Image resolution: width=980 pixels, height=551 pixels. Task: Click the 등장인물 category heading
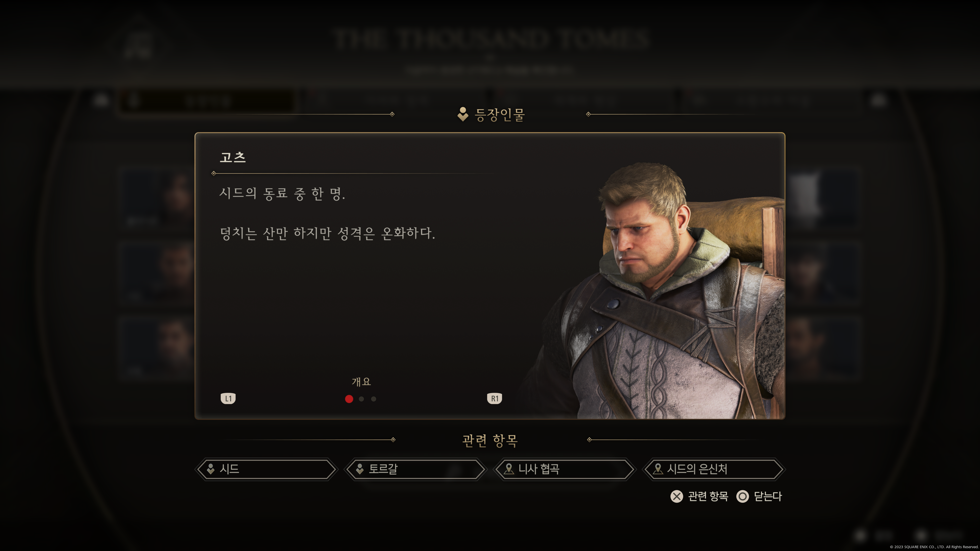tap(499, 115)
